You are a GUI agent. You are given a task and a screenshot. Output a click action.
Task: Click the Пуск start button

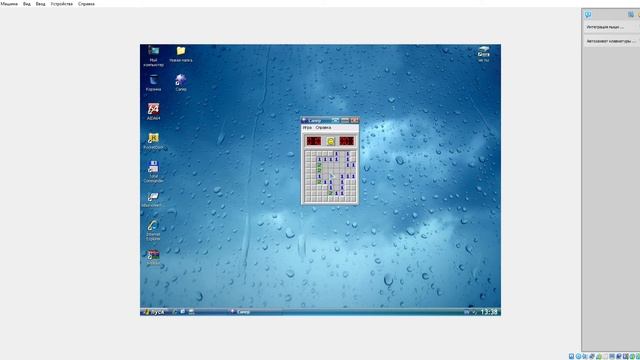154,312
